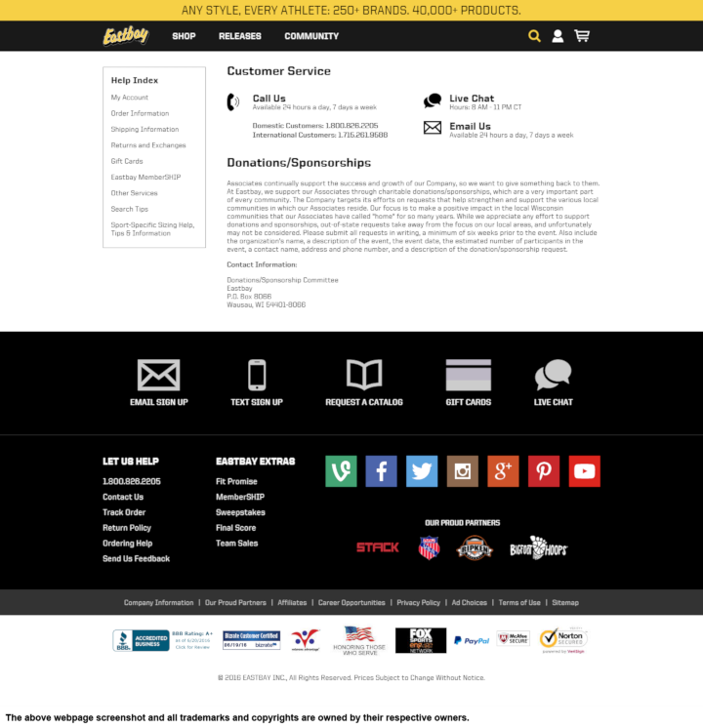Open the Releases menu

tap(239, 36)
